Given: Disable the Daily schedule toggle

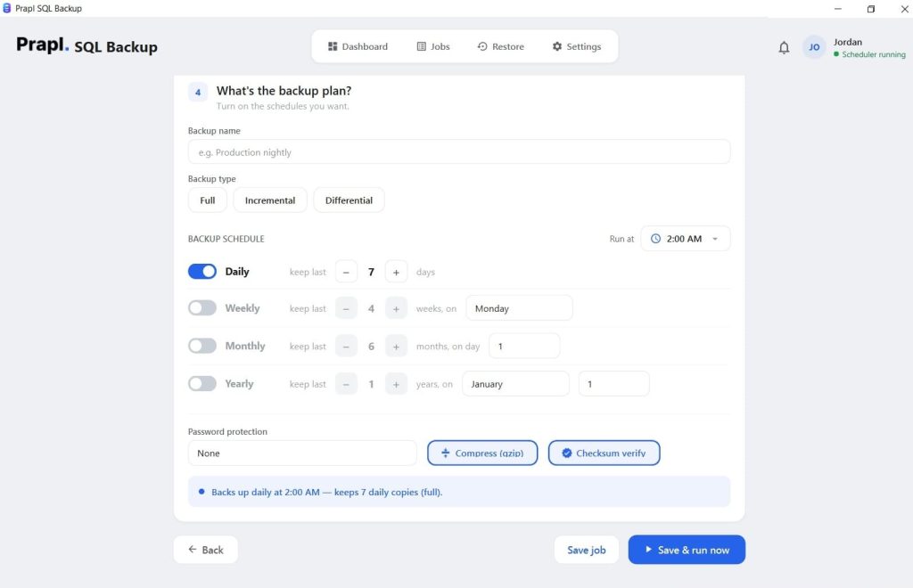Looking at the screenshot, I should click(202, 272).
